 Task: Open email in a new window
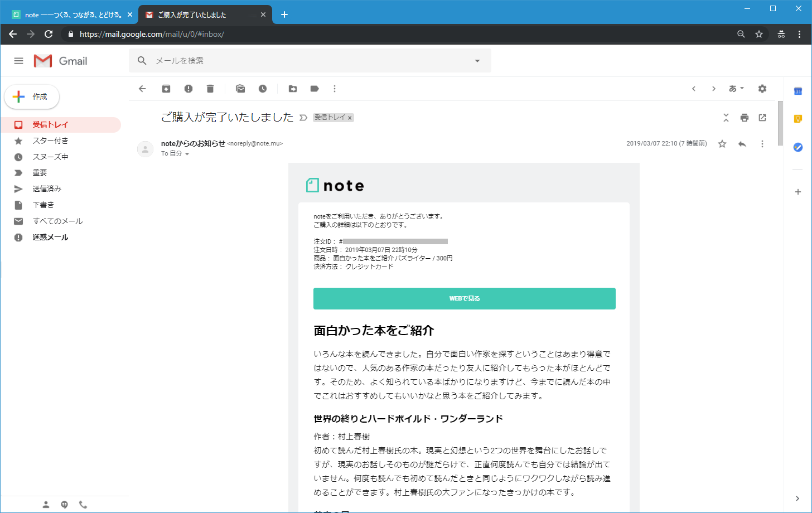762,118
